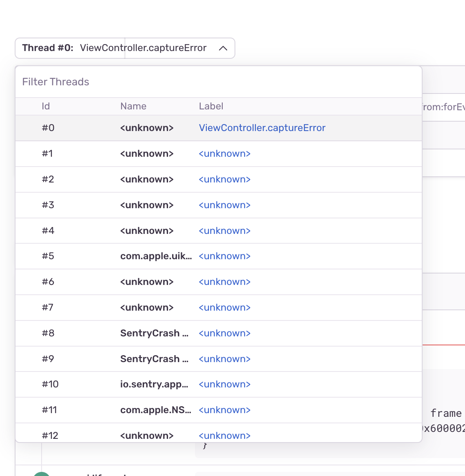Screen dimensions: 465x476
Task: Select thread #11 unknown label link
Action: click(x=224, y=410)
